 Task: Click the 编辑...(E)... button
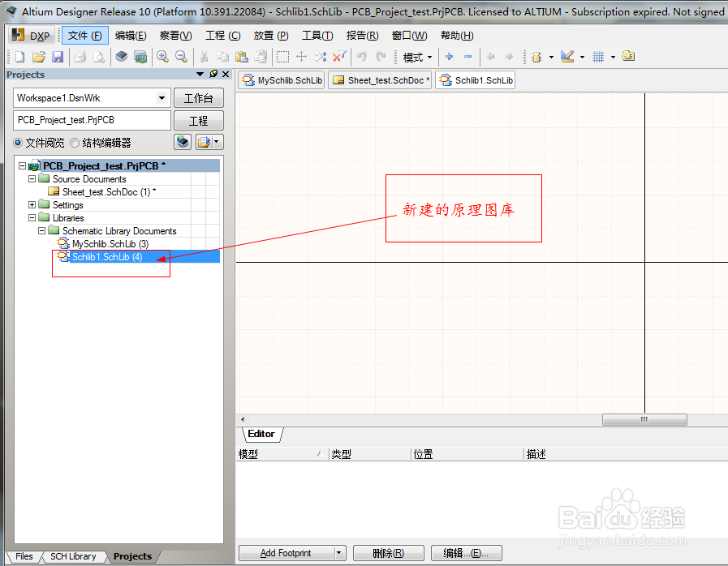click(466, 553)
